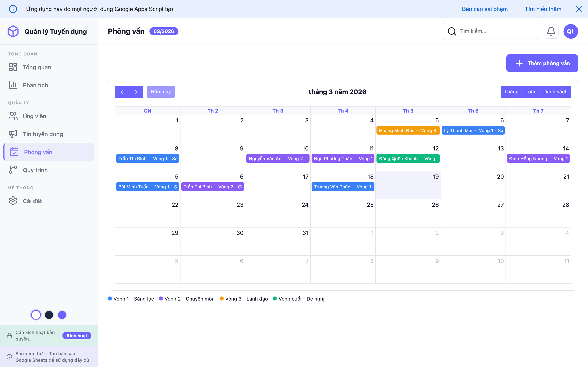The width and height of the screenshot is (588, 367).
Task: Choose the purple theme swatch
Action: 62,315
